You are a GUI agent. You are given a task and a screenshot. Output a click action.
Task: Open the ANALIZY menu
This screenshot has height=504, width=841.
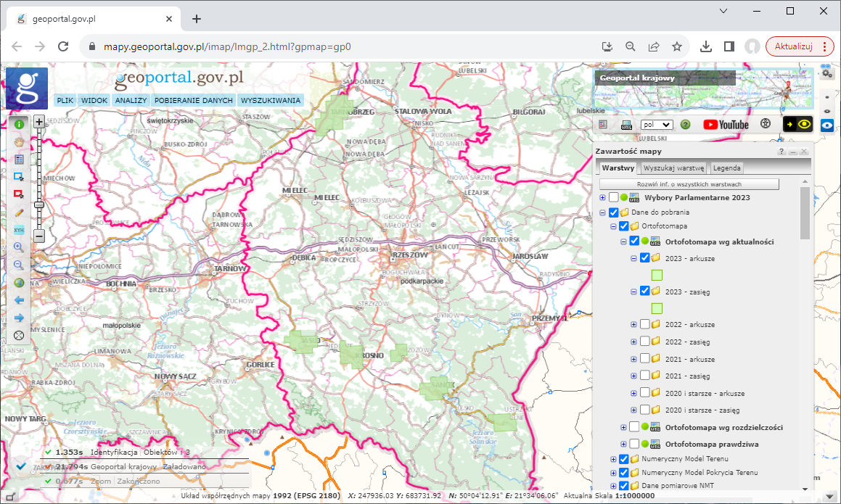tap(131, 101)
